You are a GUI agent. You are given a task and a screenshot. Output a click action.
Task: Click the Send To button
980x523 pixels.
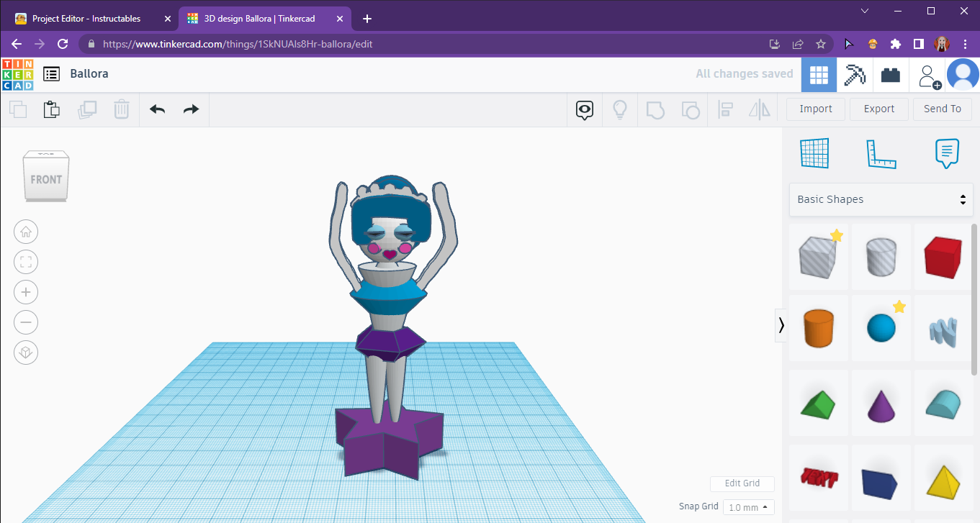tap(943, 109)
